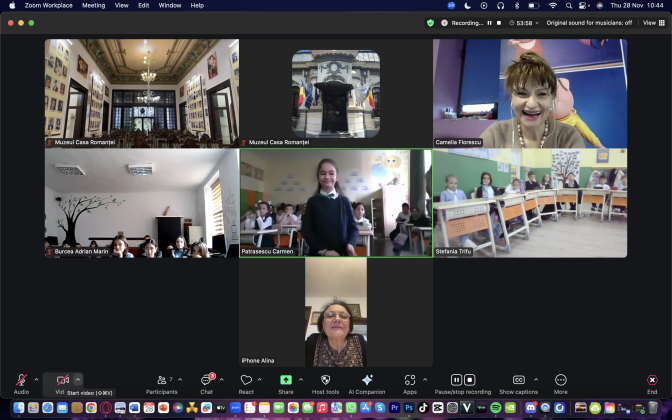Image resolution: width=672 pixels, height=420 pixels.
Task: Open the More options icon
Action: pos(560,381)
